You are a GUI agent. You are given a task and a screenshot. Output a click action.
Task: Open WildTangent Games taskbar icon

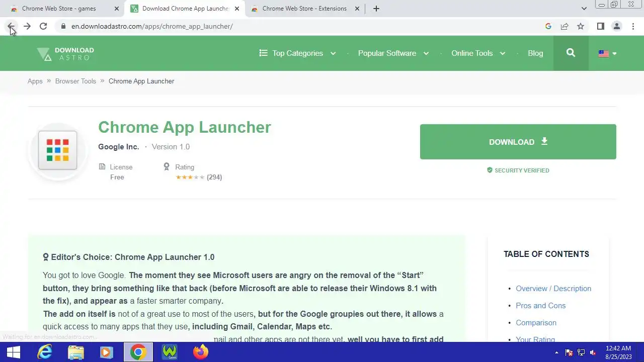(170, 352)
